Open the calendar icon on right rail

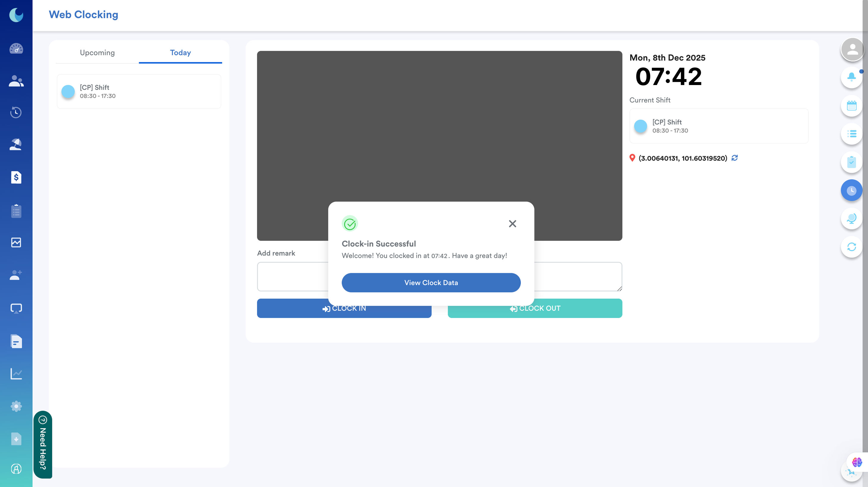(x=851, y=106)
